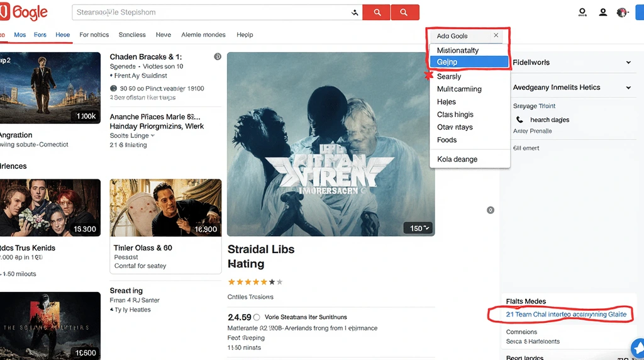The width and height of the screenshot is (644, 360).
Task: Close the Ado Gools popup
Action: (x=496, y=35)
